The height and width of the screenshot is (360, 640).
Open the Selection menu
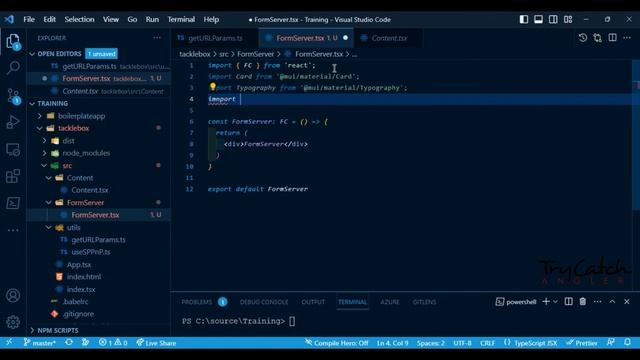click(x=79, y=19)
